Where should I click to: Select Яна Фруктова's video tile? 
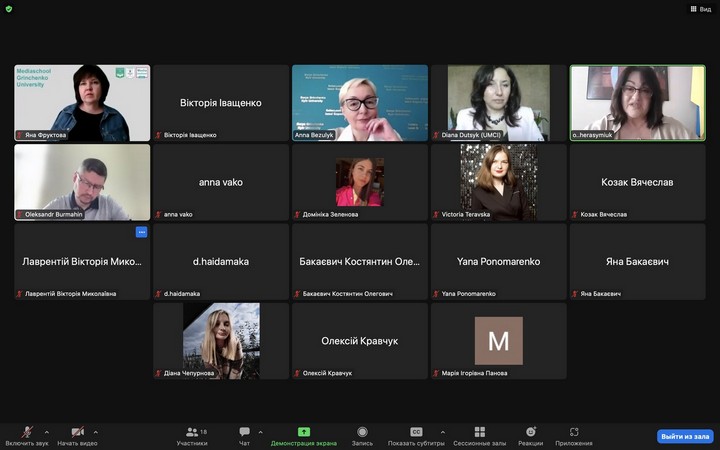82,102
